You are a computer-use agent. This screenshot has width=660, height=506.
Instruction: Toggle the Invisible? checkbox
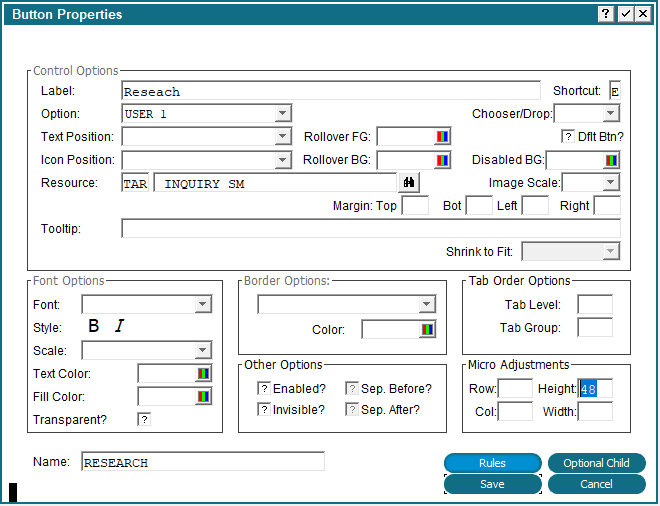tap(264, 409)
